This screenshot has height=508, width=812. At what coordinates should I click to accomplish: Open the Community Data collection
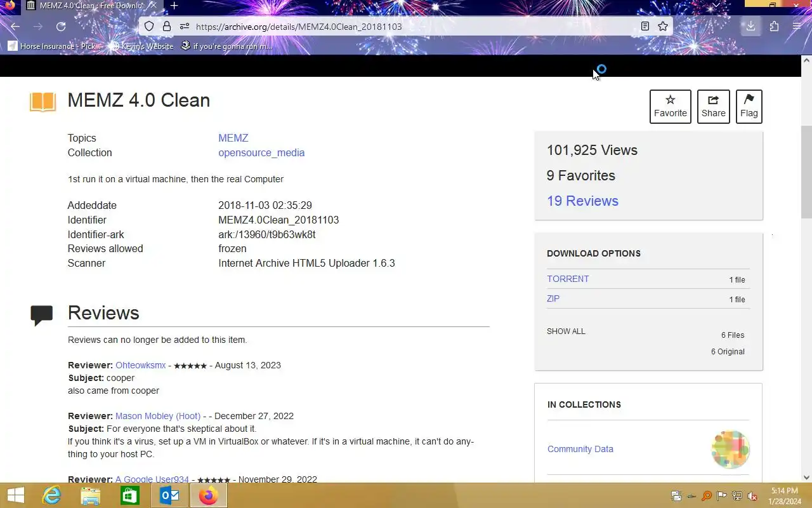[580, 449]
